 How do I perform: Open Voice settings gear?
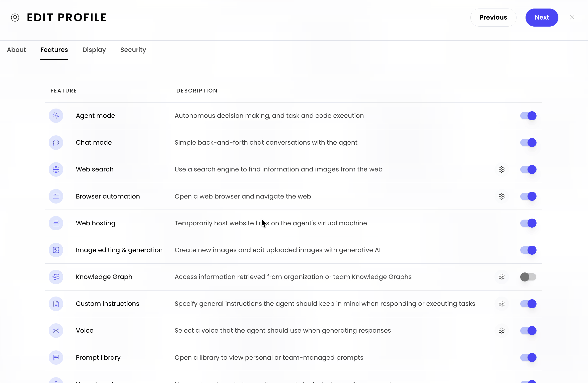click(501, 331)
